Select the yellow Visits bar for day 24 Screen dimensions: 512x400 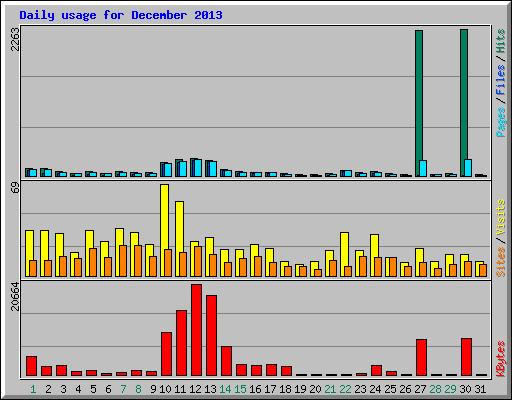click(374, 255)
